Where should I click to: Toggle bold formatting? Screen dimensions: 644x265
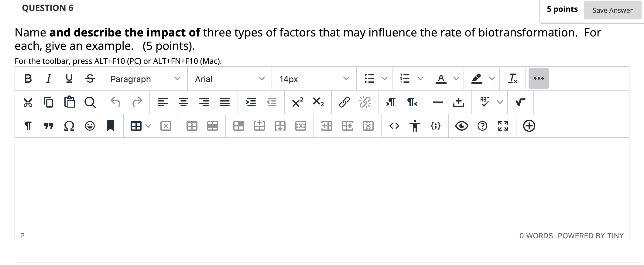tap(28, 79)
